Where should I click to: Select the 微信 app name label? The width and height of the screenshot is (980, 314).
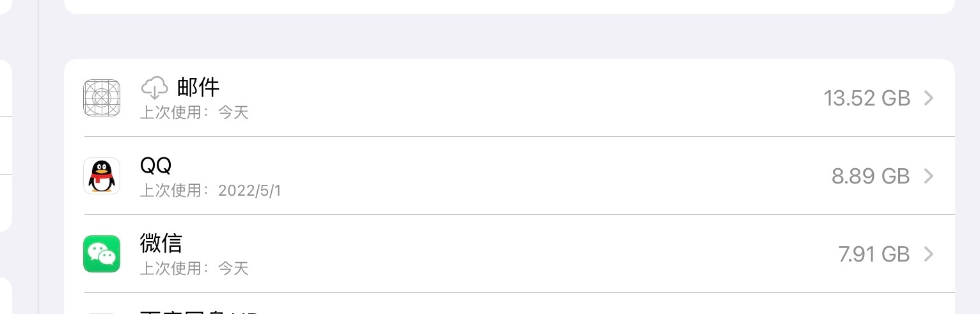pyautogui.click(x=161, y=243)
